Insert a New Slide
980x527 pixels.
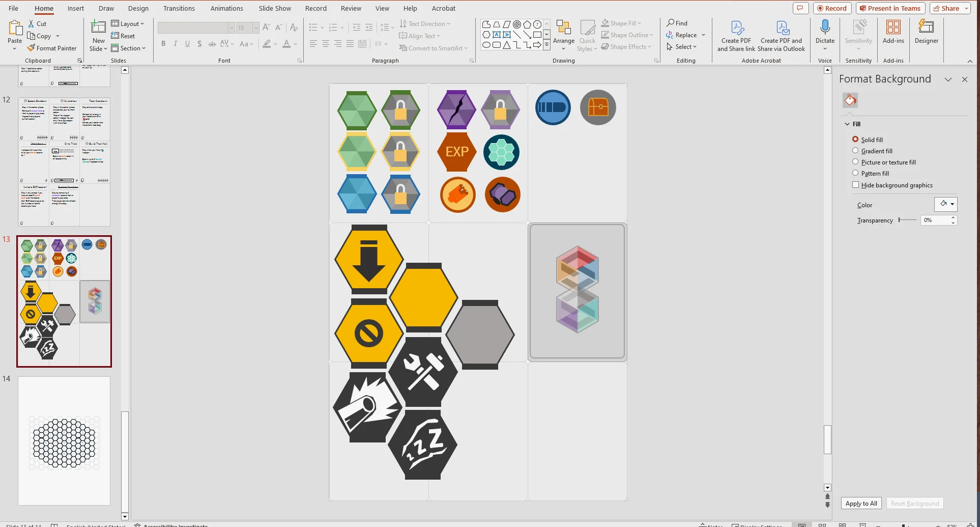click(x=98, y=27)
